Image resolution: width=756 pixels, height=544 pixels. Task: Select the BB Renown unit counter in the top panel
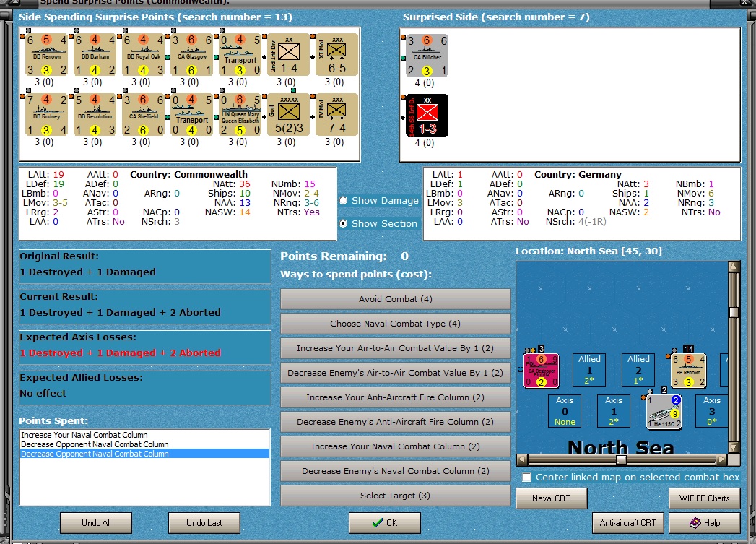point(46,54)
